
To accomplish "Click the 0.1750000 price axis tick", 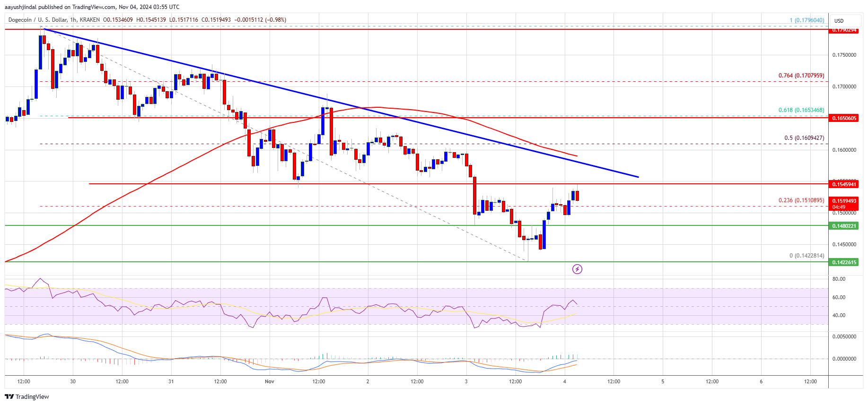I will pos(844,55).
